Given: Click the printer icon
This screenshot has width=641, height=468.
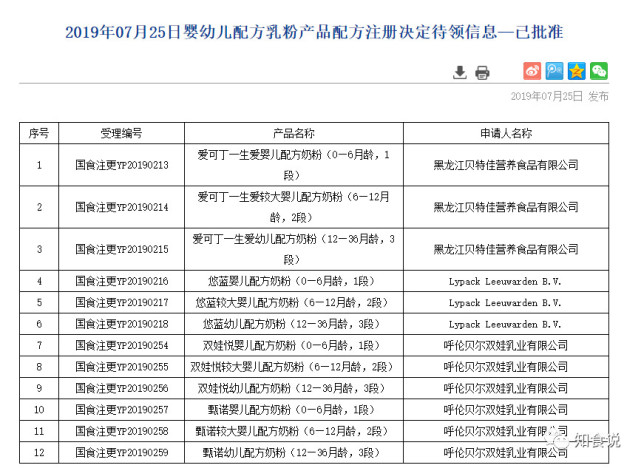Looking at the screenshot, I should (x=482, y=73).
